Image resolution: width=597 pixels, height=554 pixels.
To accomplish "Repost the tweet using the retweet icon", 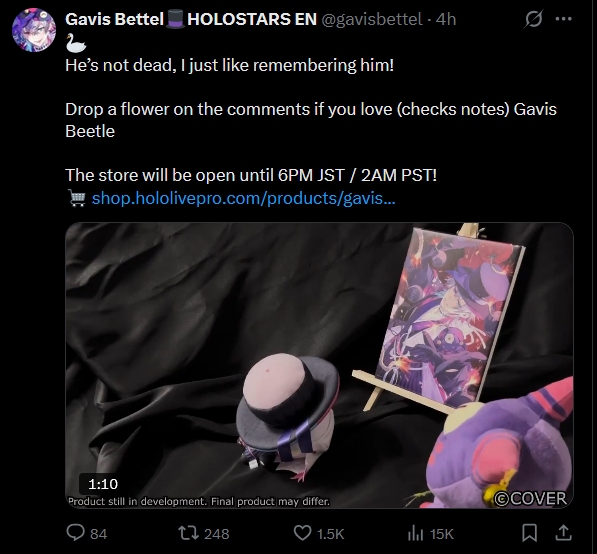I will pos(189,533).
